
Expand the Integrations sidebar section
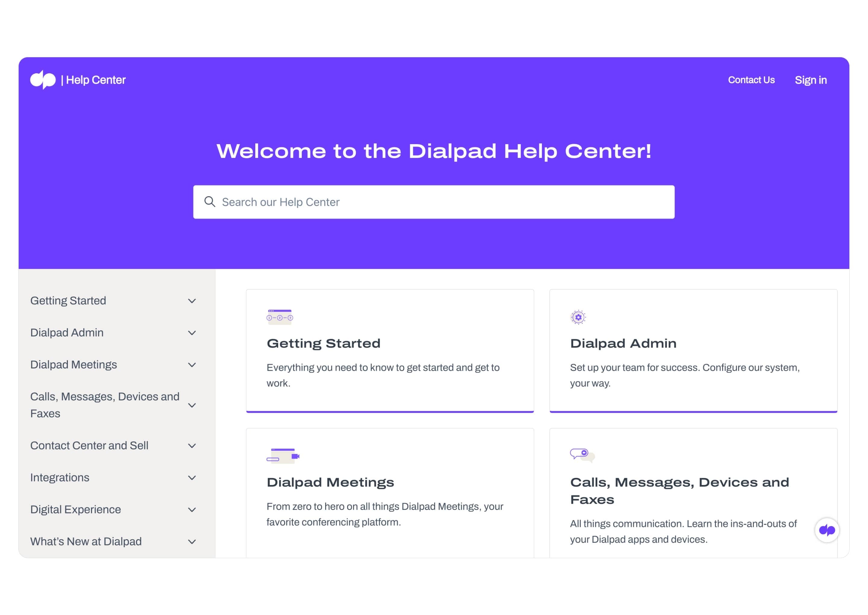click(193, 477)
